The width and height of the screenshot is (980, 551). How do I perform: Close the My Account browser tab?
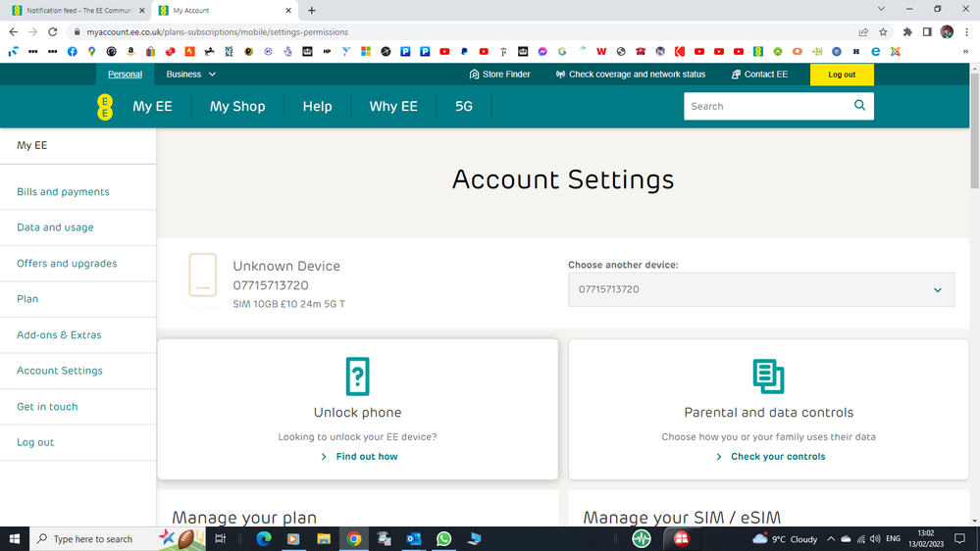(288, 11)
